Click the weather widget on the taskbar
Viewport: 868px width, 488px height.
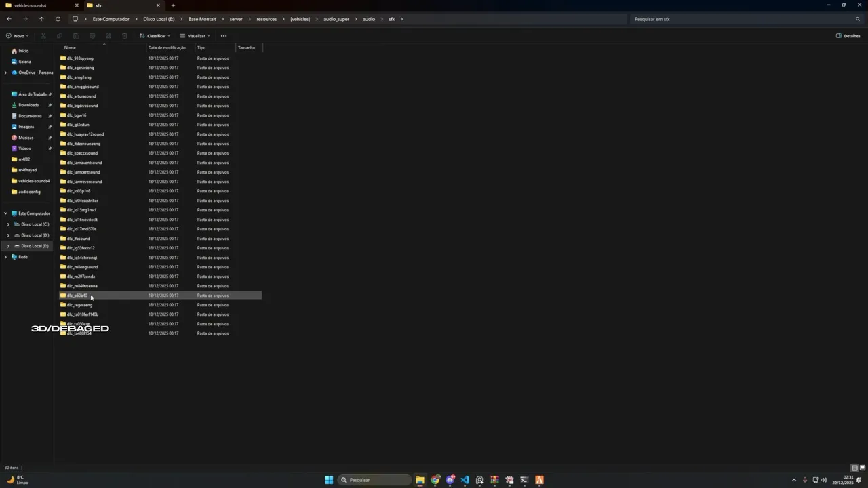coord(18,480)
